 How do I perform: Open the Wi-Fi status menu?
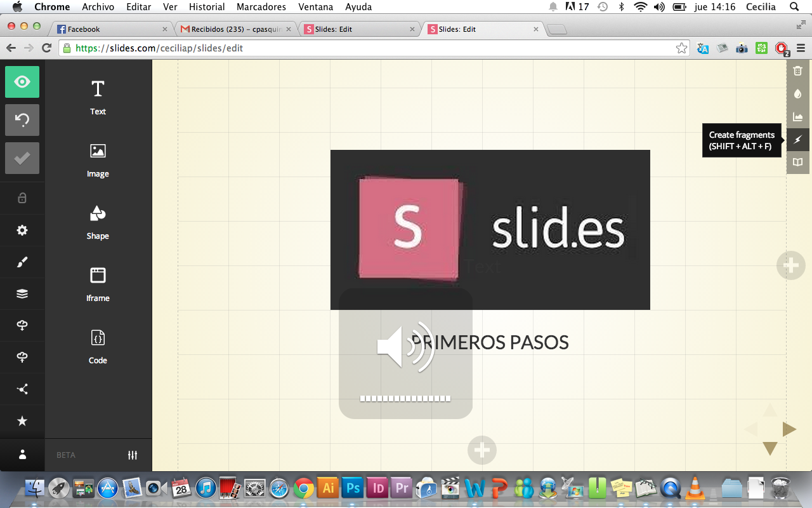[x=641, y=7]
